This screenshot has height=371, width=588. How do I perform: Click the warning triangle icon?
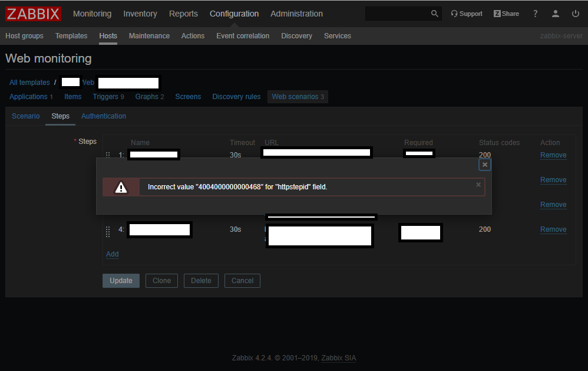121,187
